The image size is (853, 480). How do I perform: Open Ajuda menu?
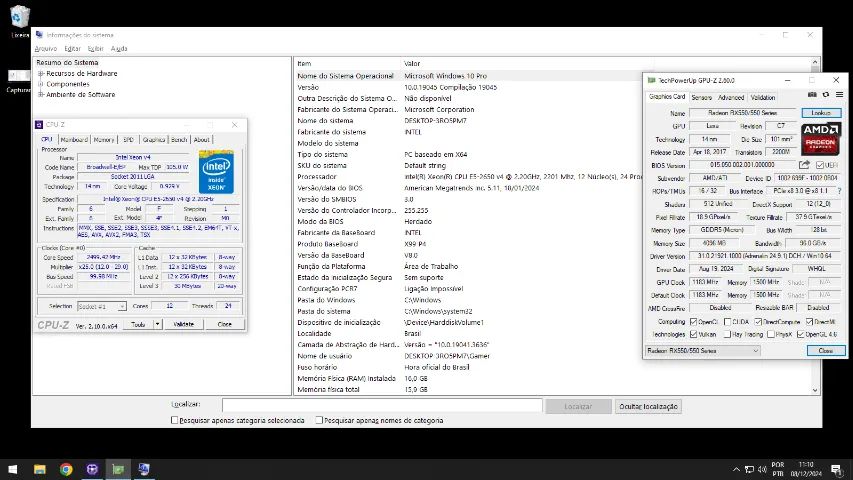tap(119, 48)
